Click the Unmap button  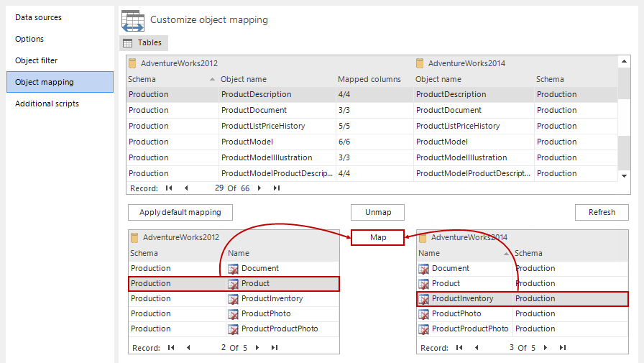[x=378, y=212]
